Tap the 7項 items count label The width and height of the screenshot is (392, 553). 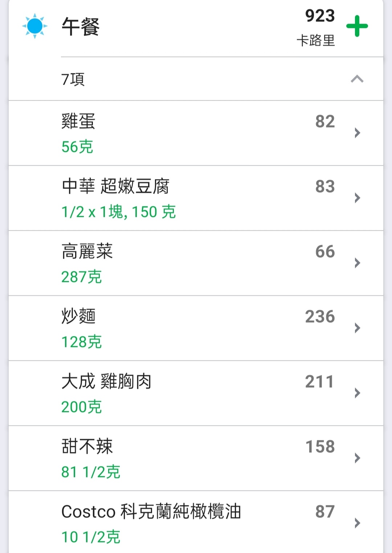pyautogui.click(x=73, y=79)
